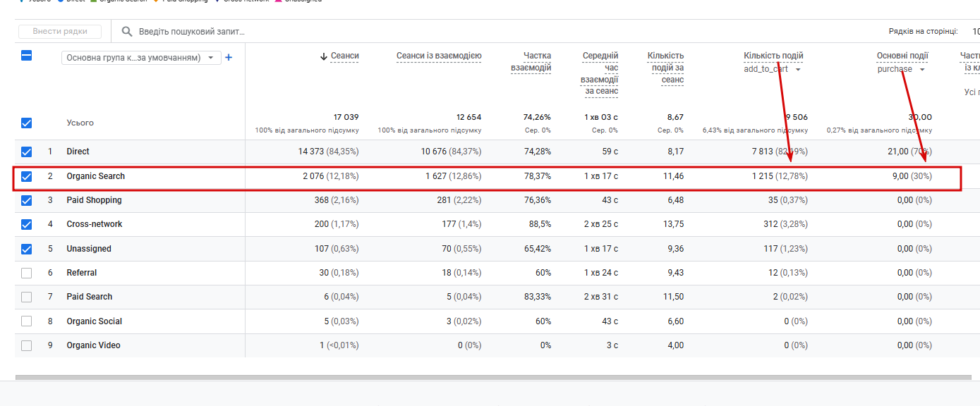Select the Cross-network channel name
The height and width of the screenshot is (406, 980).
(x=95, y=224)
